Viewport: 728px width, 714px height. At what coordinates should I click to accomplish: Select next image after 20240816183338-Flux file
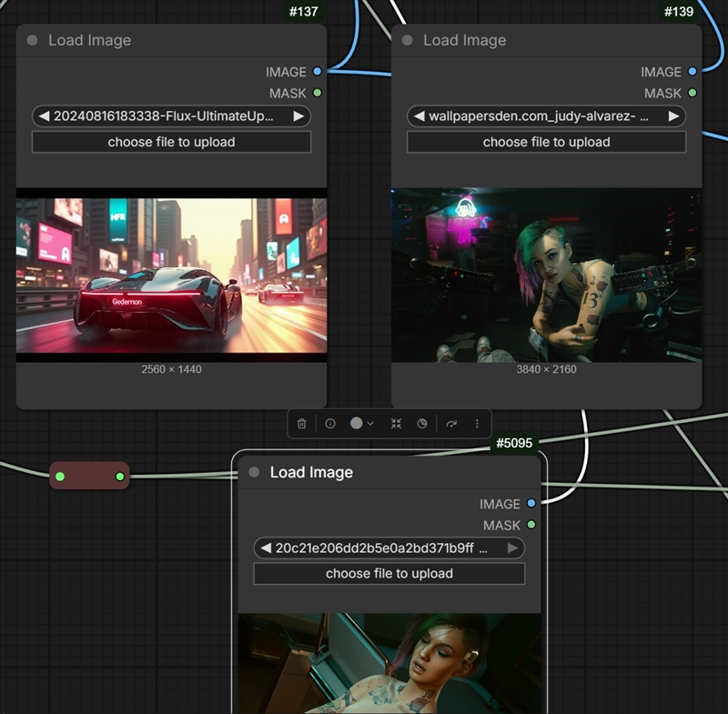pos(299,116)
